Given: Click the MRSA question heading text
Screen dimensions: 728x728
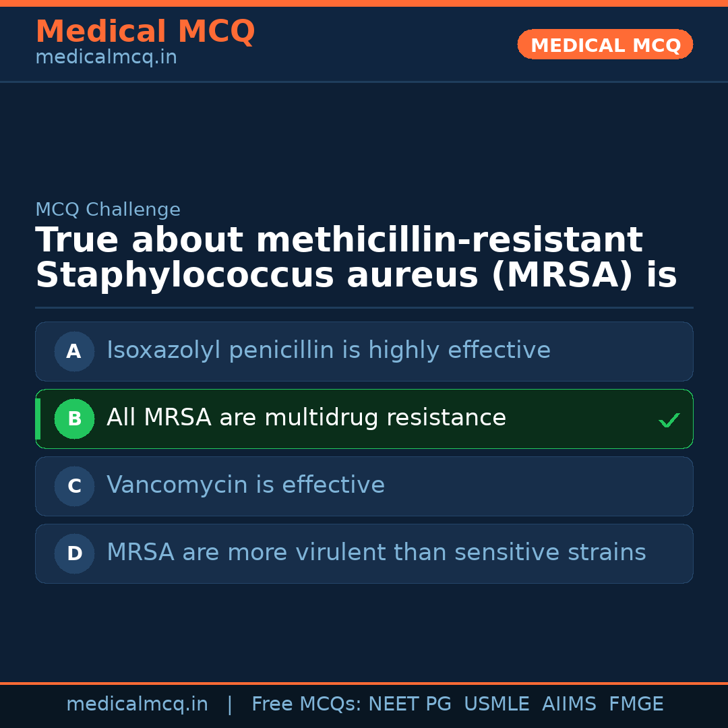Looking at the screenshot, I should [x=356, y=258].
